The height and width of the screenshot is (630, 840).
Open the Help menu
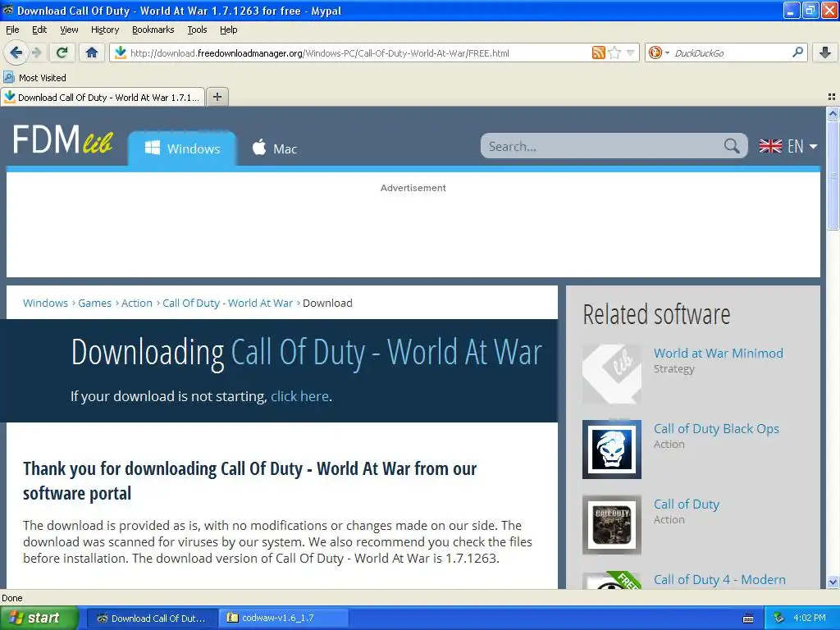228,30
